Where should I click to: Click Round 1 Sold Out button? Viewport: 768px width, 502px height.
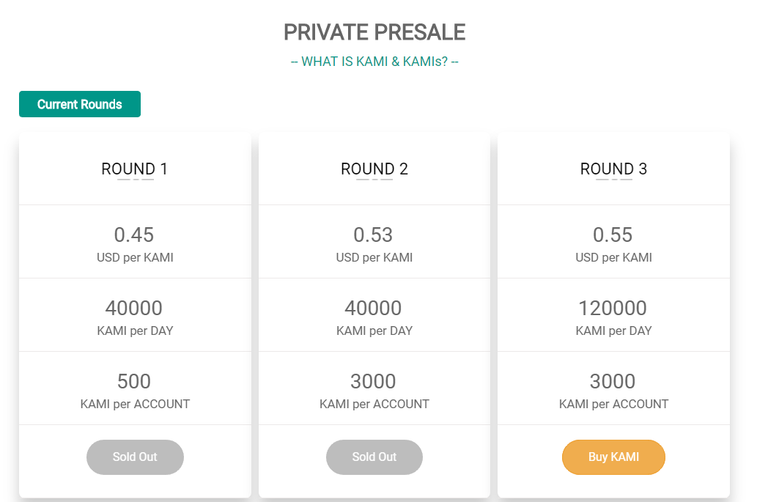(x=135, y=457)
